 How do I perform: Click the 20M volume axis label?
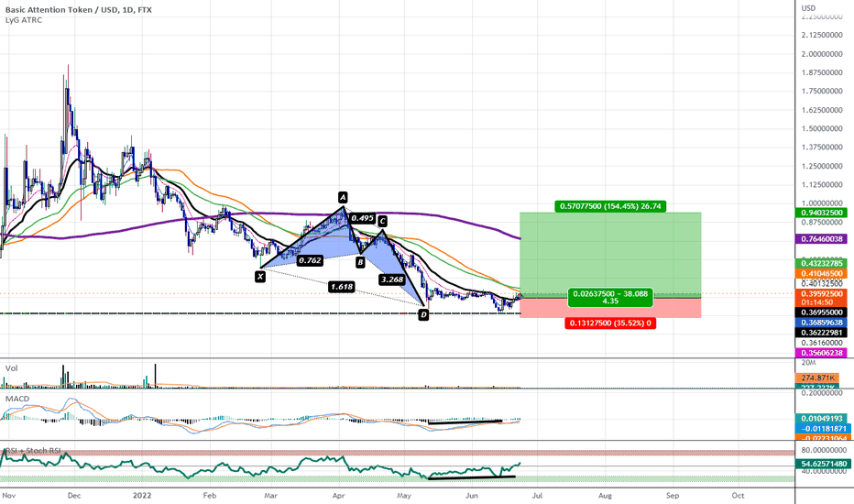click(808, 362)
